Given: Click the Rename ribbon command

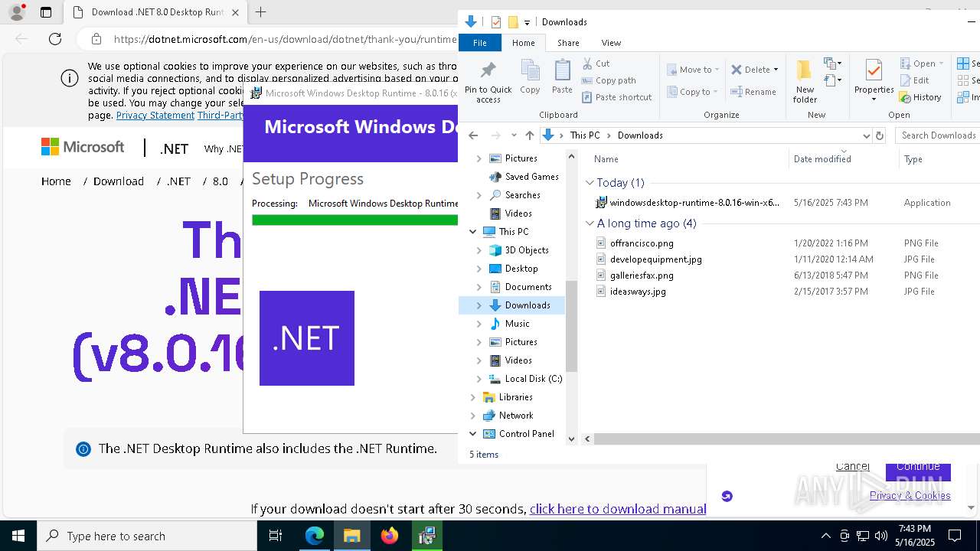Looking at the screenshot, I should [753, 92].
